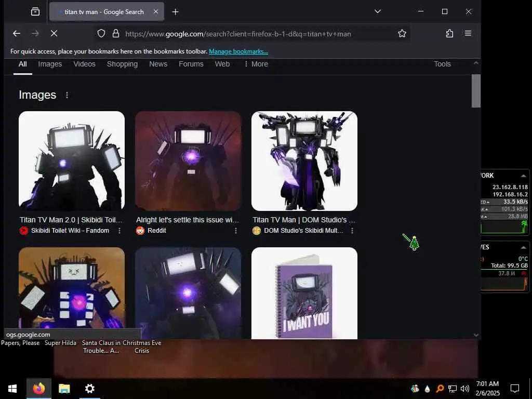Viewport: 532px width, 399px height.
Task: Open the DOM Studio's Titan TV Man thumbnail
Action: point(304,161)
